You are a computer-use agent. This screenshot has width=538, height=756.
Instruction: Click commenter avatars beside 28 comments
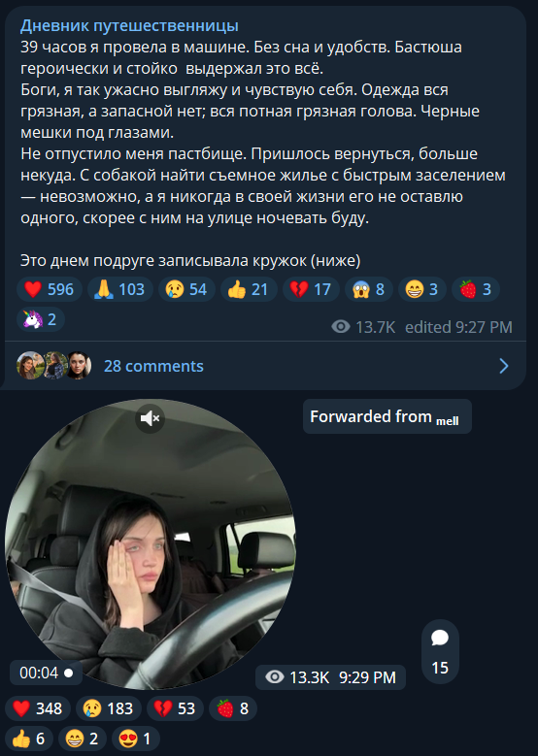[x=54, y=366]
